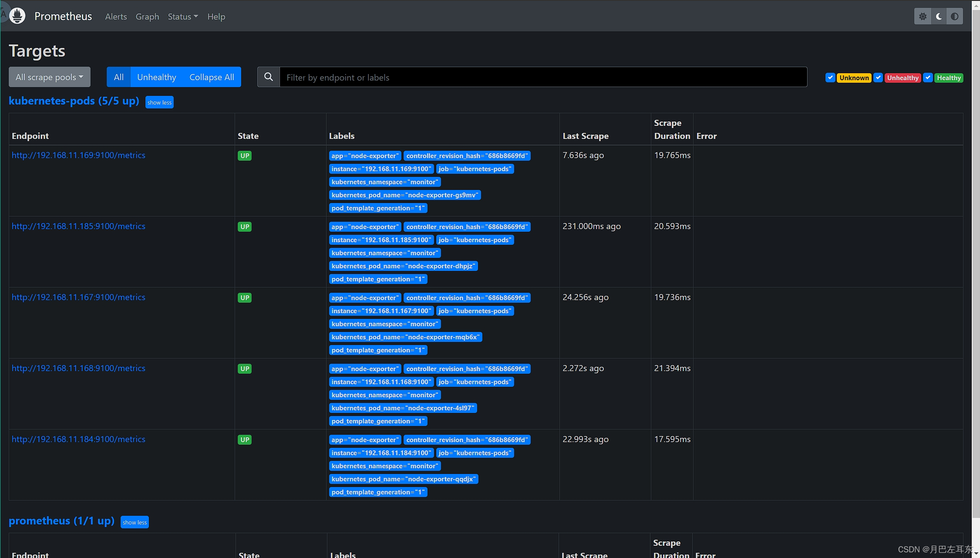Focus the Filter by endpoint or labels field

coord(543,77)
